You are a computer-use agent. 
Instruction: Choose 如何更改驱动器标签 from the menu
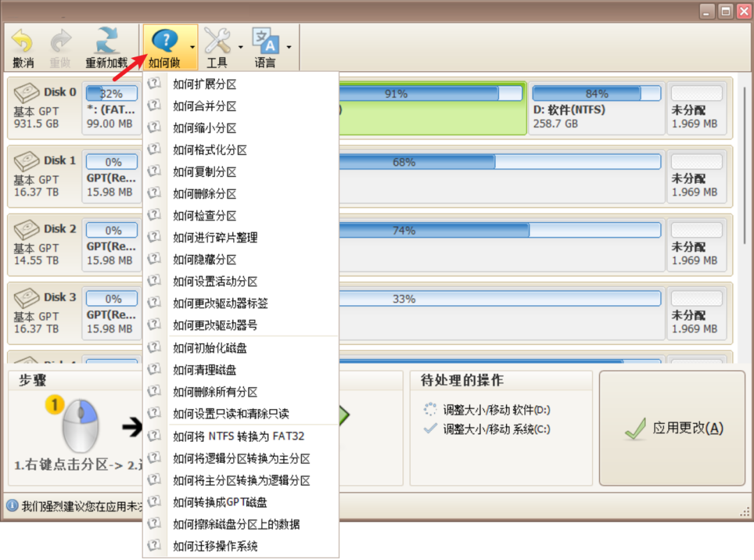pos(241,304)
